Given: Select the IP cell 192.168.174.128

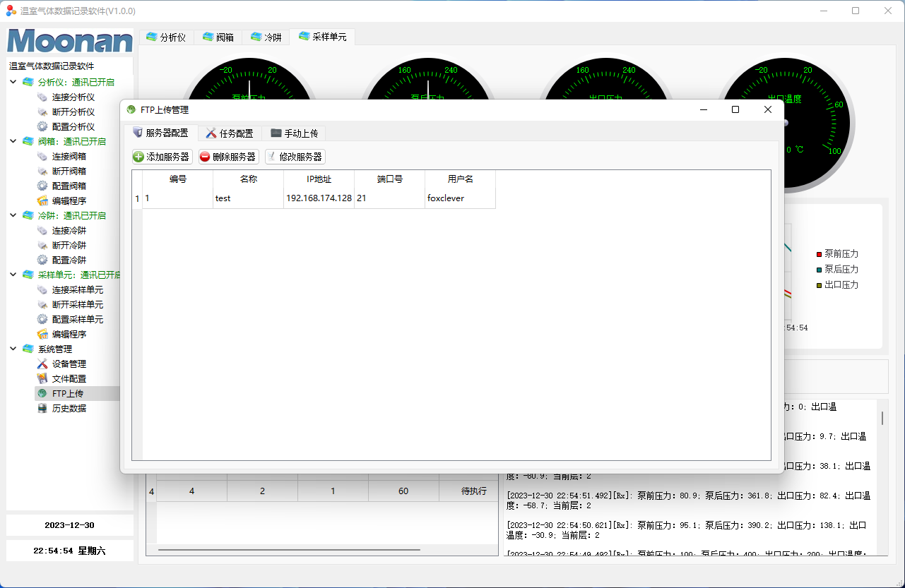Looking at the screenshot, I should point(319,198).
